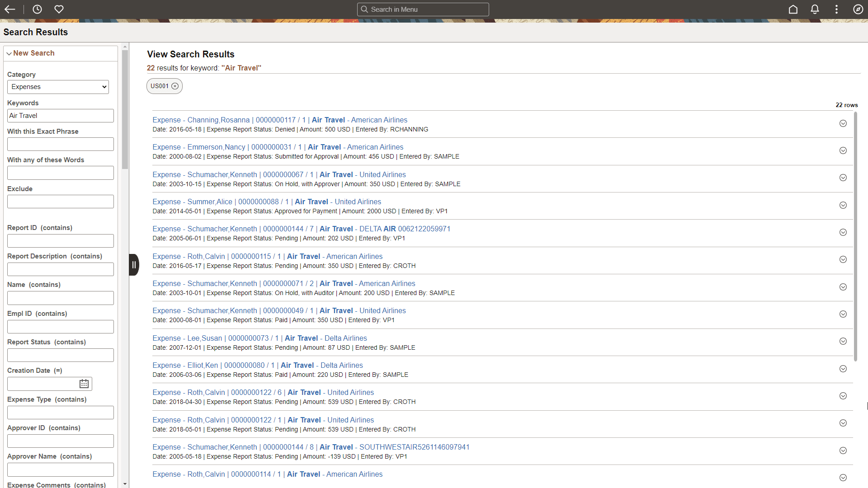Open Favorites via the heart icon
The width and height of the screenshot is (868, 488).
59,9
